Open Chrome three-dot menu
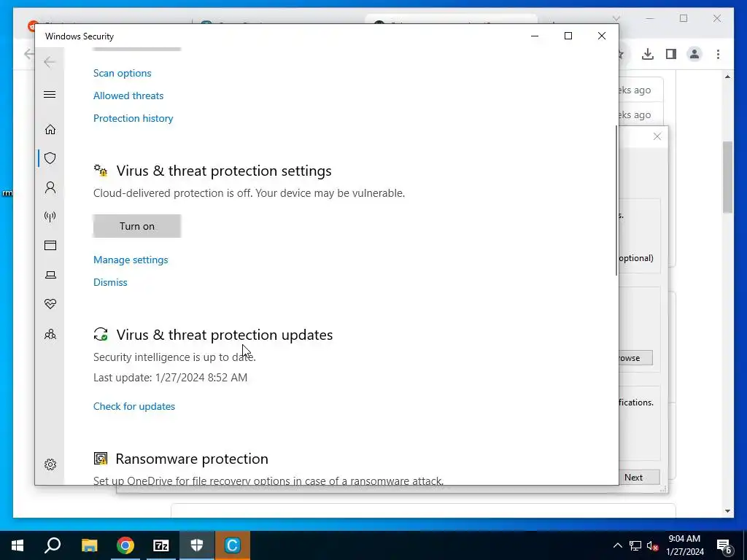This screenshot has width=747, height=560. click(718, 54)
